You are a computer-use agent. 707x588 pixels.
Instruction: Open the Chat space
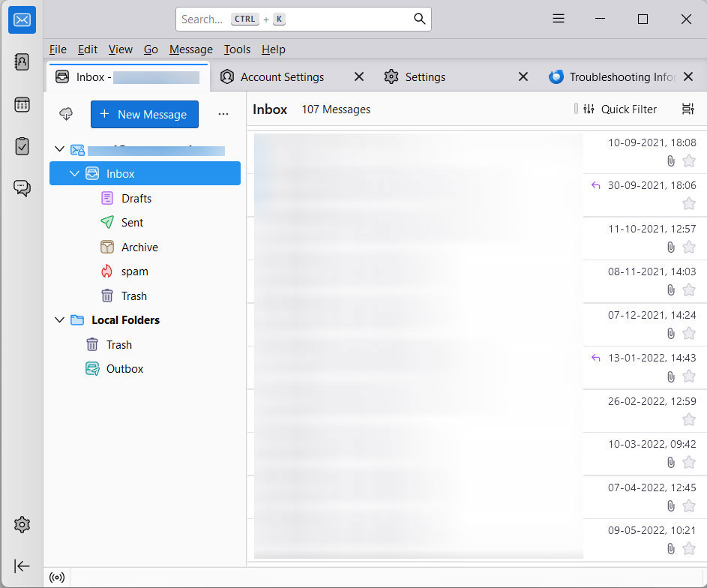point(22,188)
